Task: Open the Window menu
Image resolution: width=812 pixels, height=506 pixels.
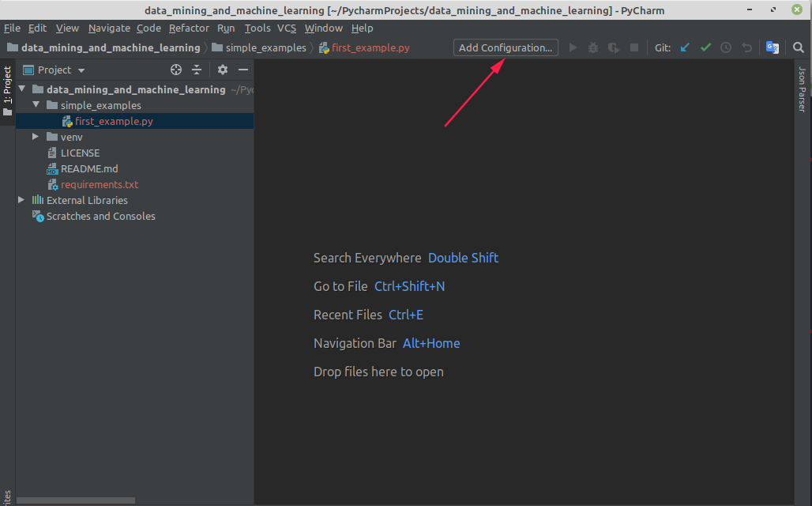Action: click(324, 28)
